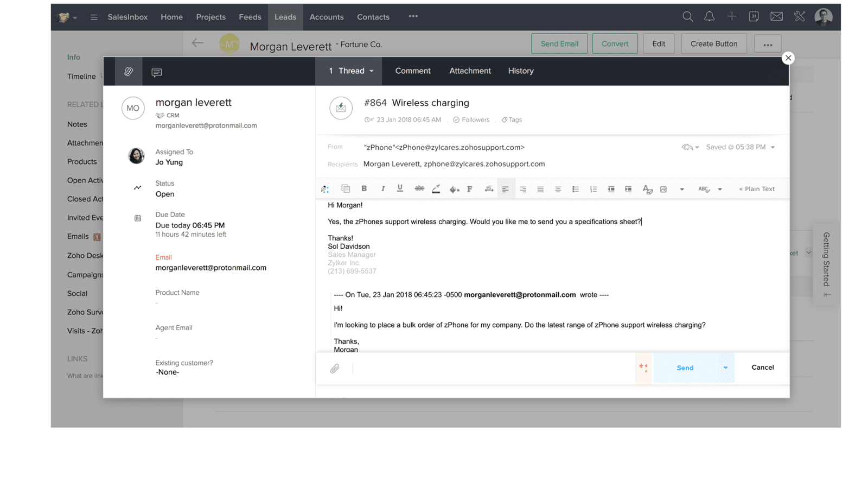Expand more modules ellipsis in navbar

tap(413, 16)
